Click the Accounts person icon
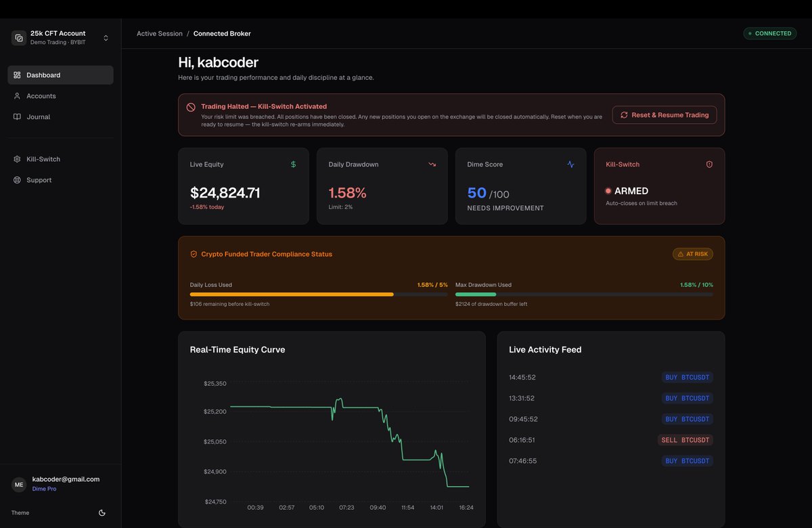The image size is (812, 528). [17, 96]
